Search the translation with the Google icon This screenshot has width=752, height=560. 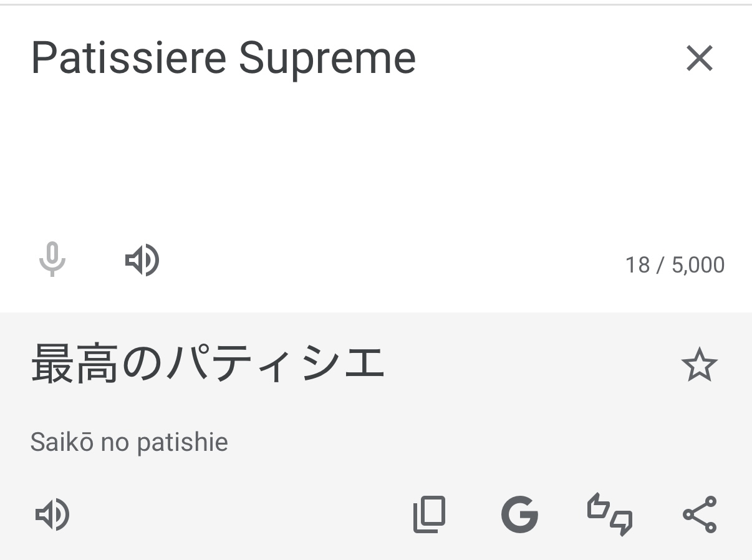pyautogui.click(x=519, y=515)
